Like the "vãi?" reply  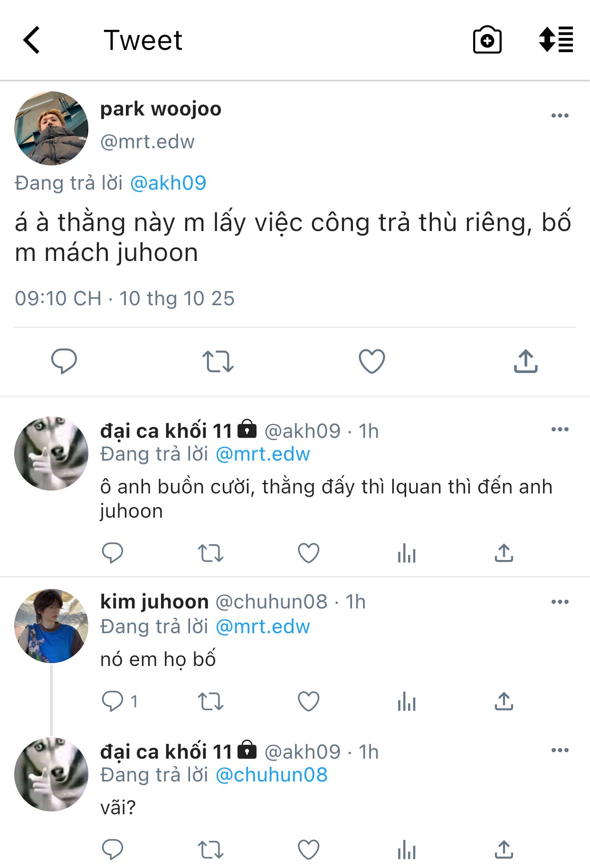(x=308, y=849)
